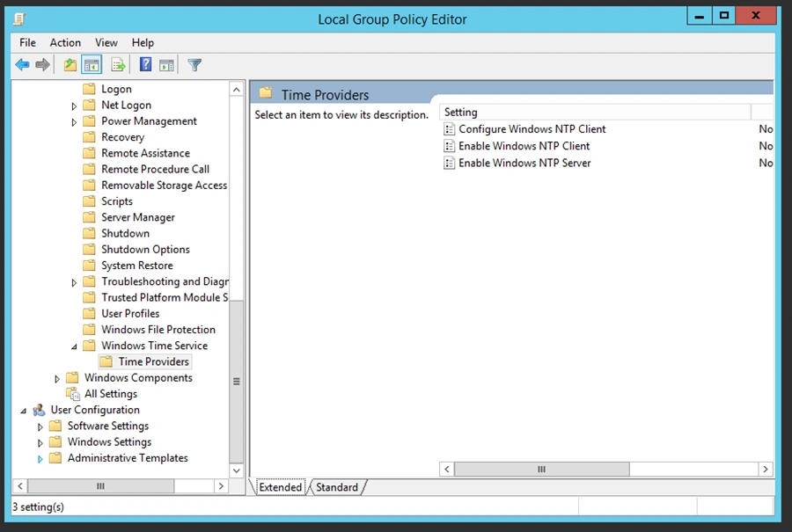The width and height of the screenshot is (792, 532).
Task: Click the Windows File Protection folder icon
Action: [x=90, y=330]
